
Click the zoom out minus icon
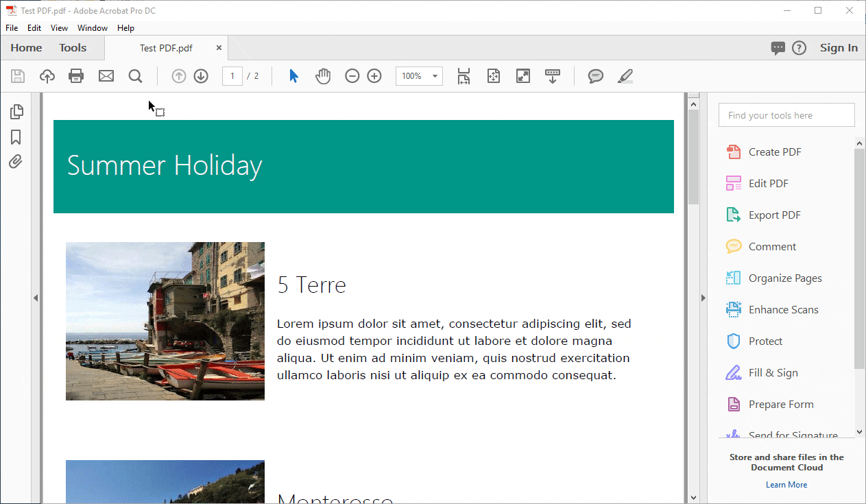click(x=352, y=76)
